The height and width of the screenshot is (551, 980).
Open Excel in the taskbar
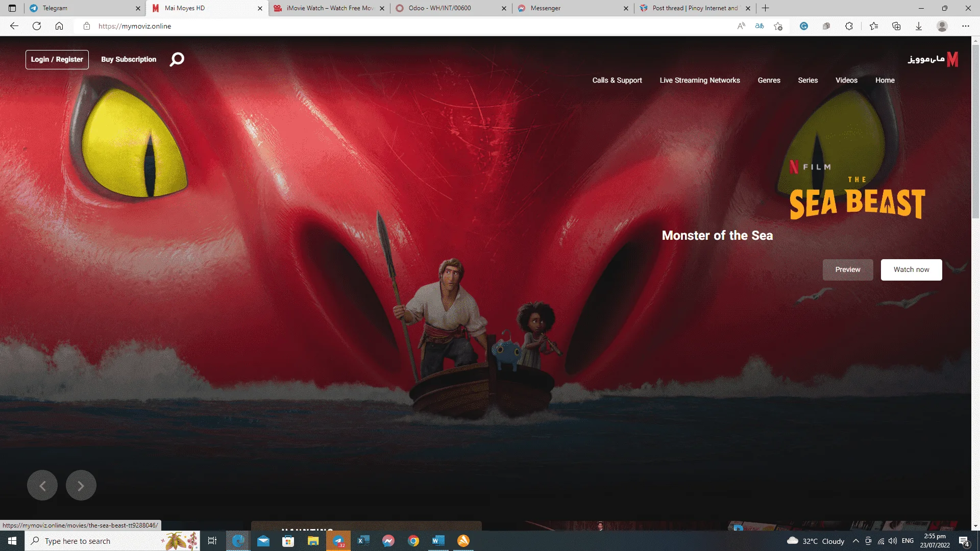point(363,541)
